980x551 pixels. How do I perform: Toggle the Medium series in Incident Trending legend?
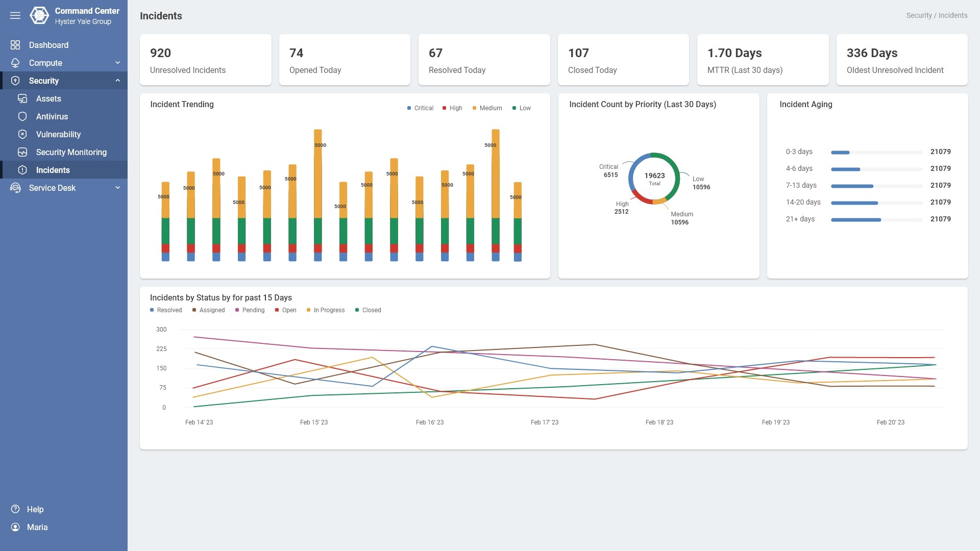(487, 108)
